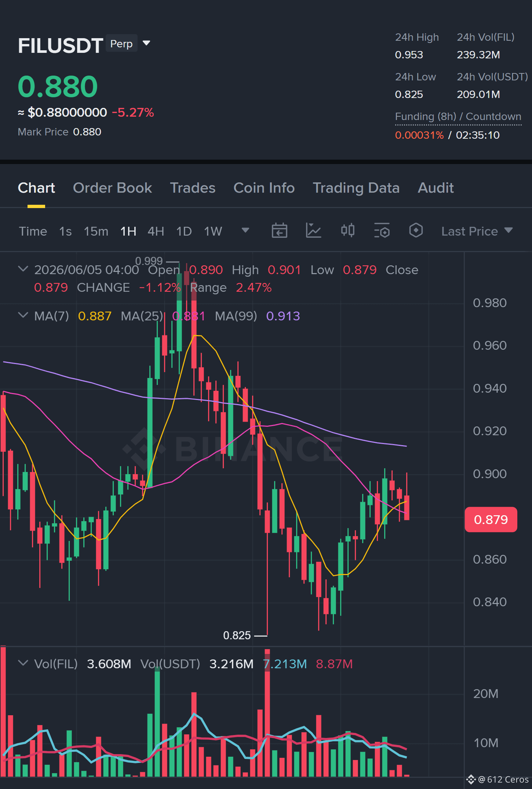Open the chart display settings icon
Screen dimensions: 532x789
coord(382,231)
